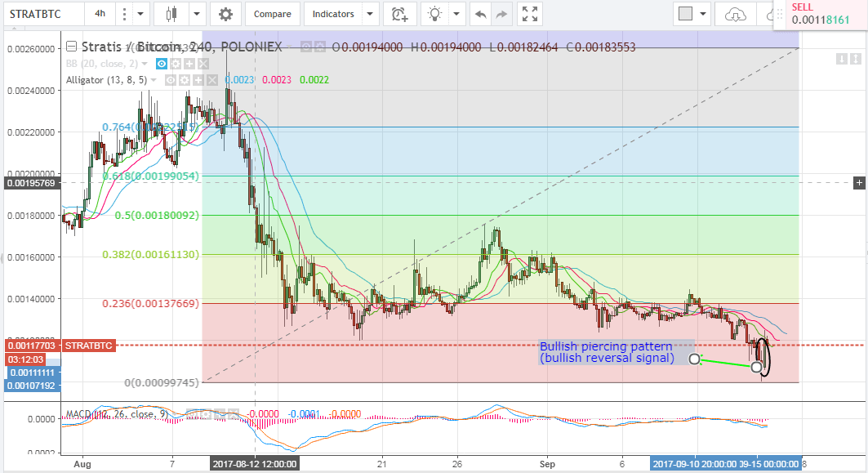This screenshot has width=868, height=473.
Task: Click the plus icon beside Alligator indicator
Action: click(x=198, y=80)
